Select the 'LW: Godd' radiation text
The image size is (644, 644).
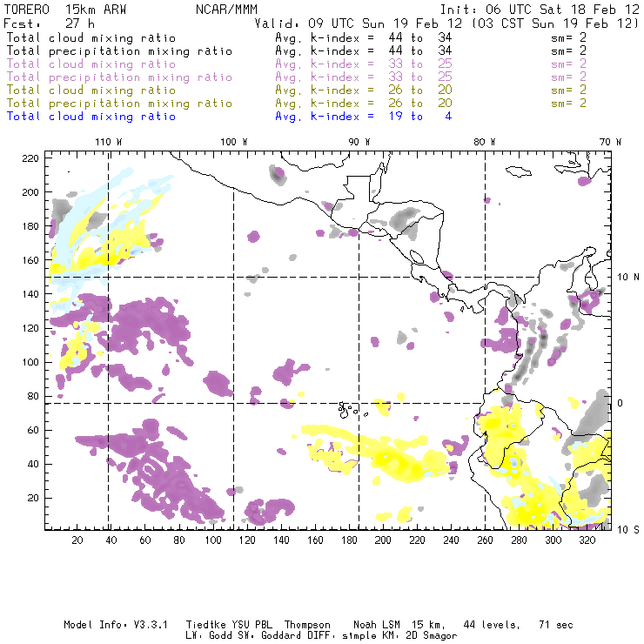[211, 636]
